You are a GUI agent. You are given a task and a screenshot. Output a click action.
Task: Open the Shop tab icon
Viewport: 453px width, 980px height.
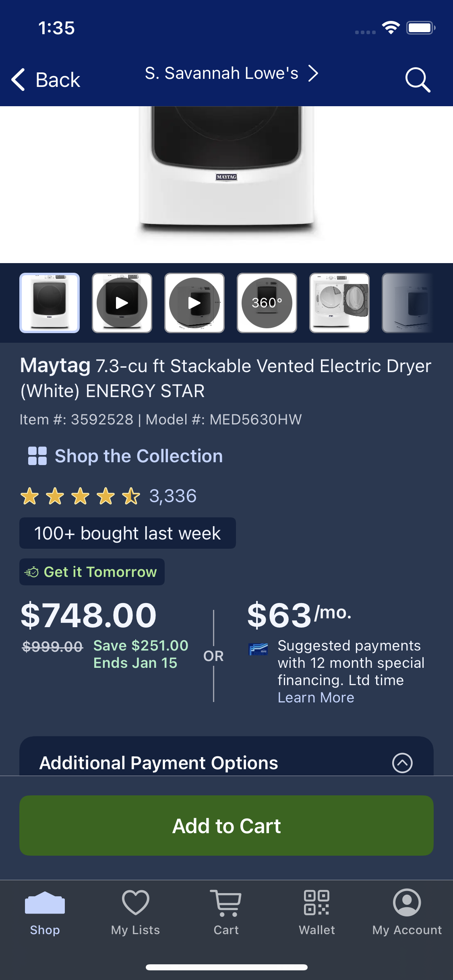45,903
